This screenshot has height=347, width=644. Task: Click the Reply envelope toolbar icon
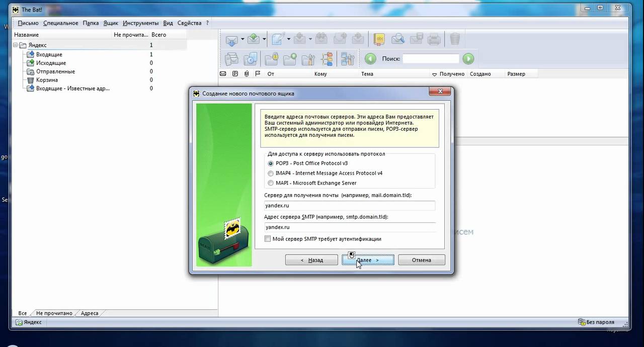(300, 39)
